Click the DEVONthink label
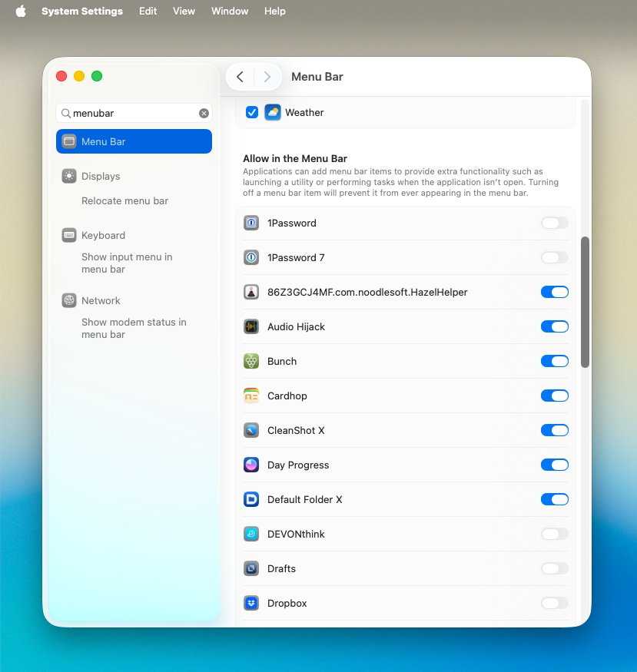 [x=296, y=534]
